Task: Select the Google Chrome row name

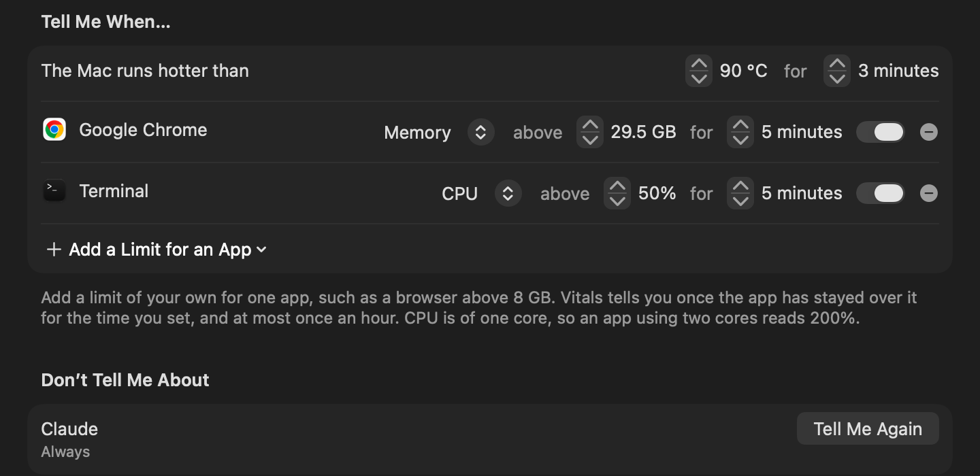Action: click(x=143, y=130)
